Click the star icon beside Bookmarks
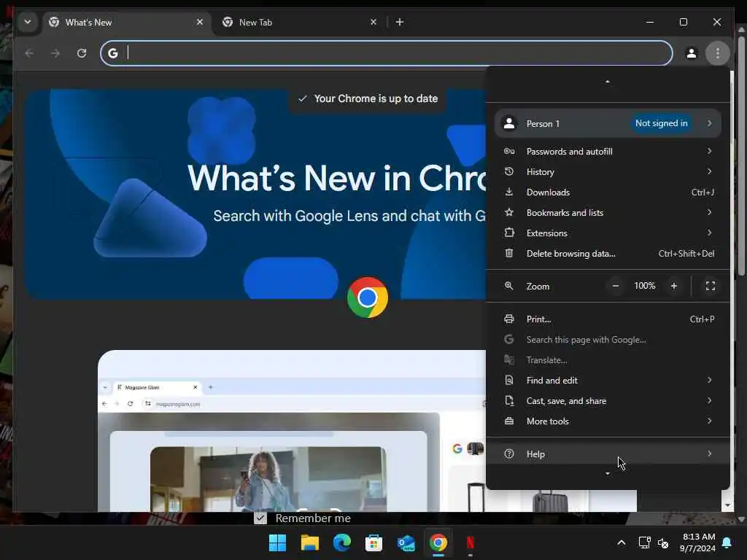The image size is (747, 560). coord(508,212)
